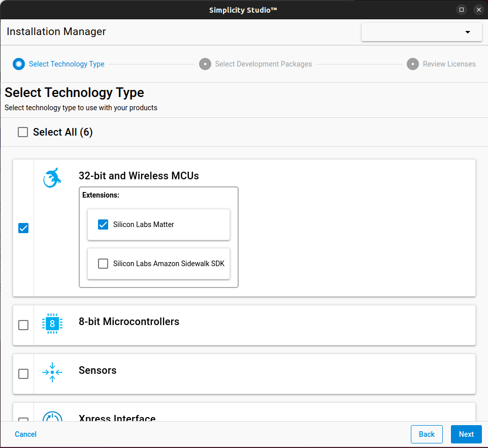Check the 8-bit Microcontrollers checkbox
The width and height of the screenshot is (488, 448).
(x=23, y=325)
